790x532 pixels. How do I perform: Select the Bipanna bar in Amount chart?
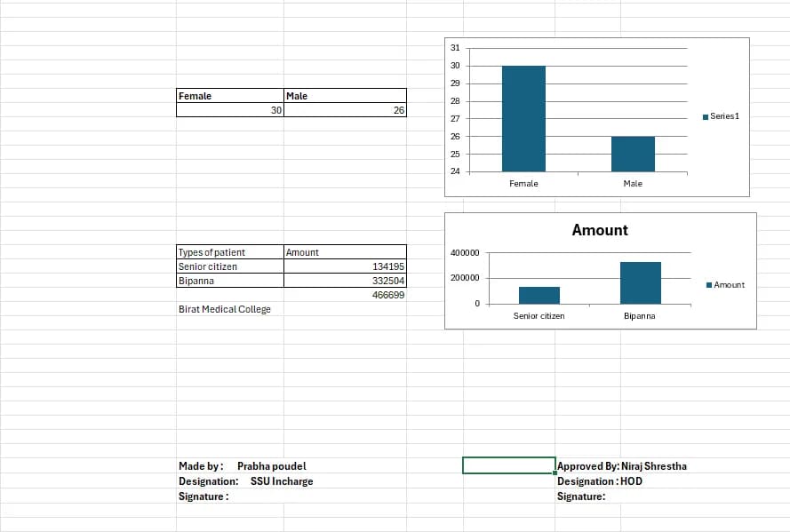pyautogui.click(x=641, y=282)
